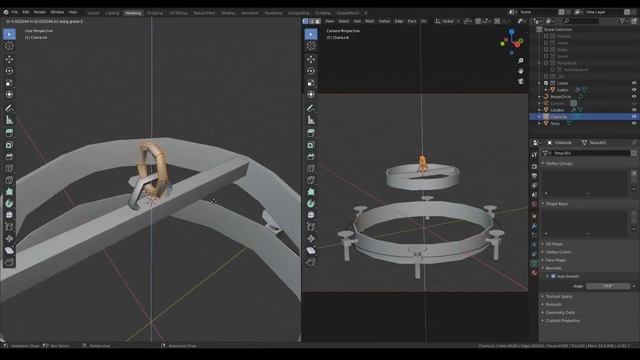The width and height of the screenshot is (640, 360).
Task: Select the Annotate tool in User Perspective viewport
Action: pos(9,108)
